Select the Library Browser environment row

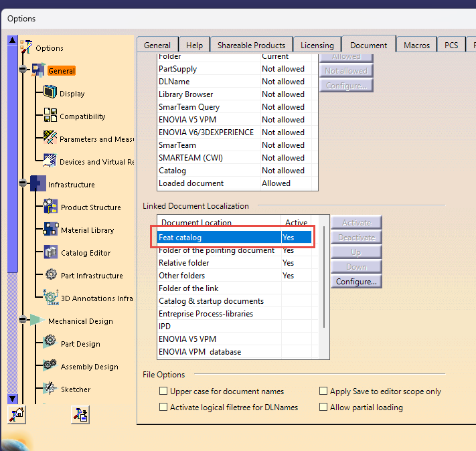pos(234,94)
